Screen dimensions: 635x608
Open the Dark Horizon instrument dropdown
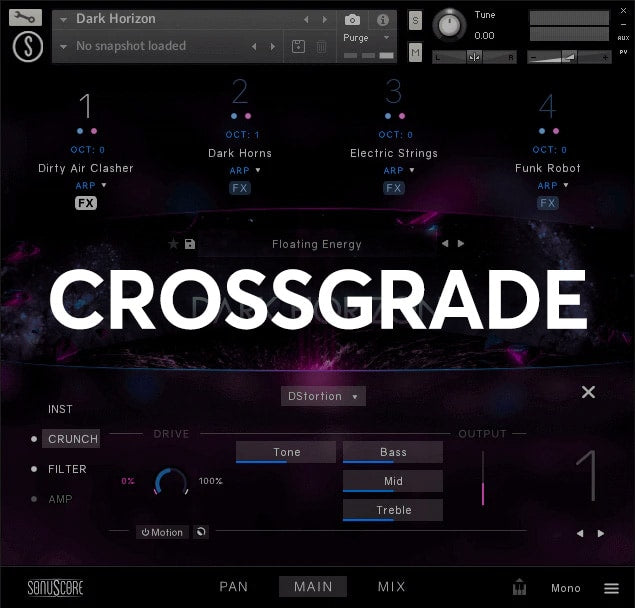coord(64,19)
